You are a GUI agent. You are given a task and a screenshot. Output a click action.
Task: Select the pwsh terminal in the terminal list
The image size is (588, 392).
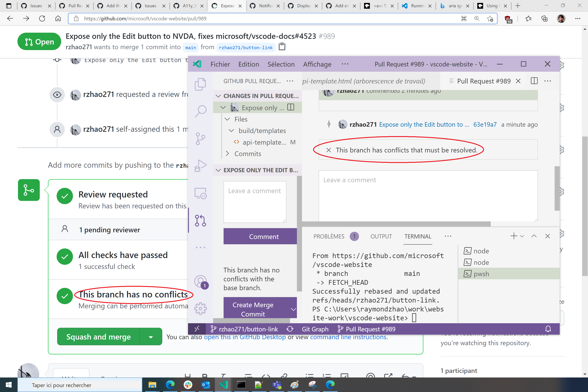click(x=481, y=274)
